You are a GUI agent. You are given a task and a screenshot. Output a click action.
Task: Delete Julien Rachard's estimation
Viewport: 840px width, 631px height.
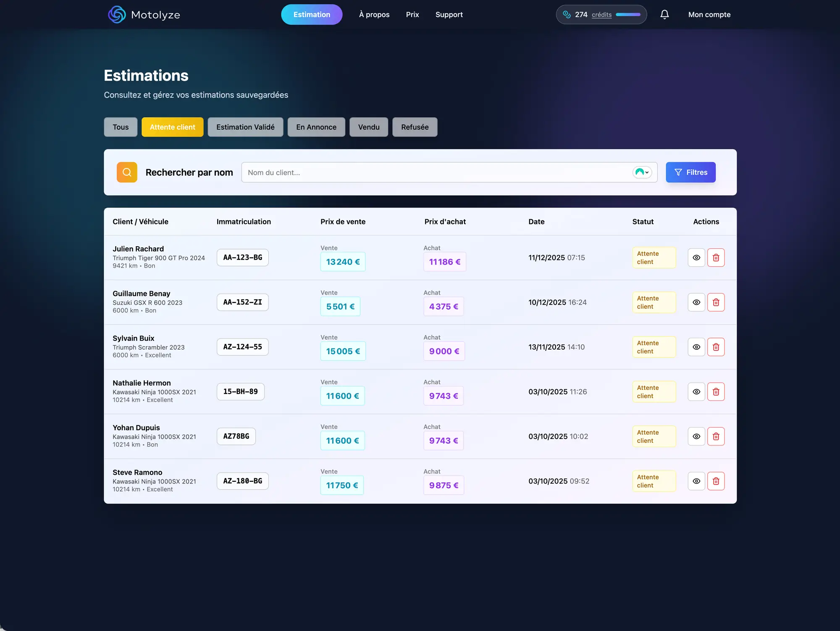[716, 258]
